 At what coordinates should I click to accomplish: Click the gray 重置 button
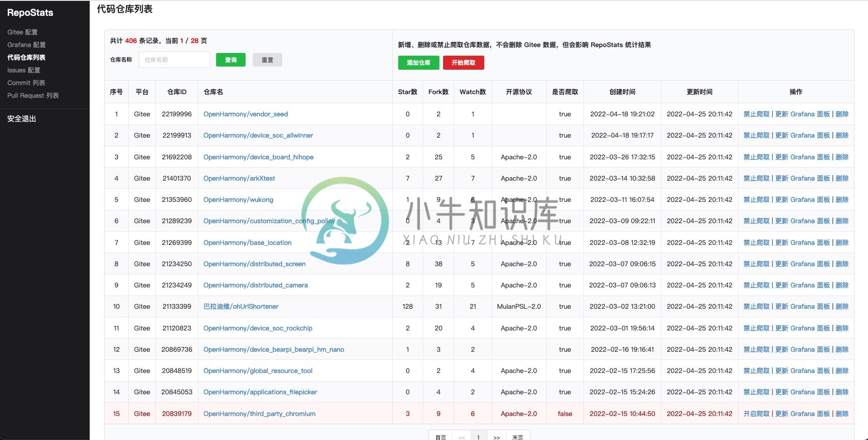point(267,60)
